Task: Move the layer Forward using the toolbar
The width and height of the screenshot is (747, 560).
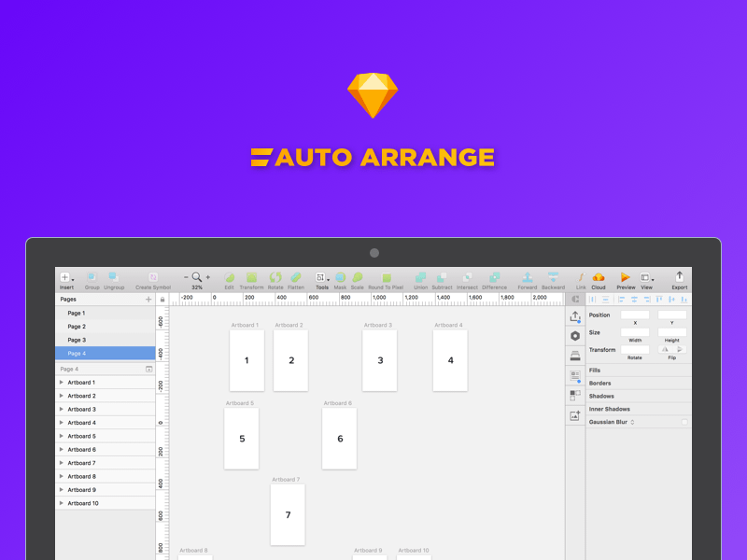Action: pos(527,277)
